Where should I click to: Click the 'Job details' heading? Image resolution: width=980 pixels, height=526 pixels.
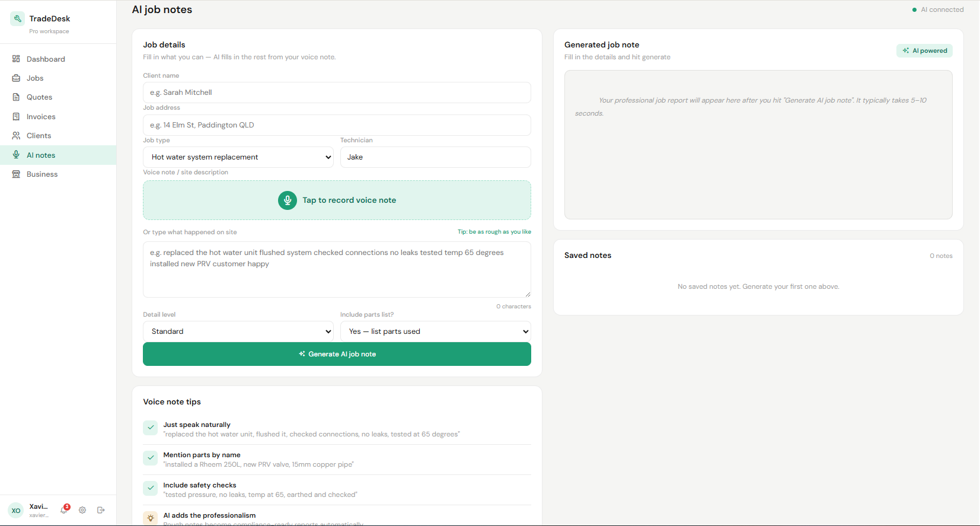tap(164, 44)
